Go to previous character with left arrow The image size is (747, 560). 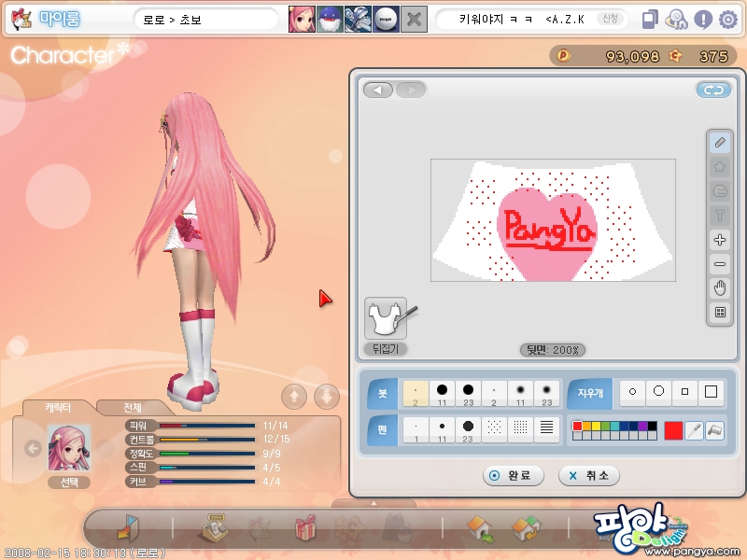[x=33, y=448]
